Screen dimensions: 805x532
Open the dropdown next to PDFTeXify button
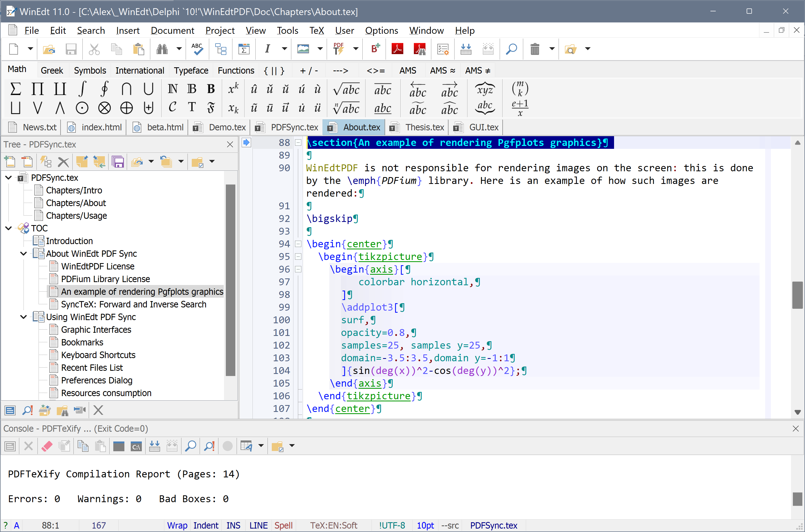tap(355, 49)
